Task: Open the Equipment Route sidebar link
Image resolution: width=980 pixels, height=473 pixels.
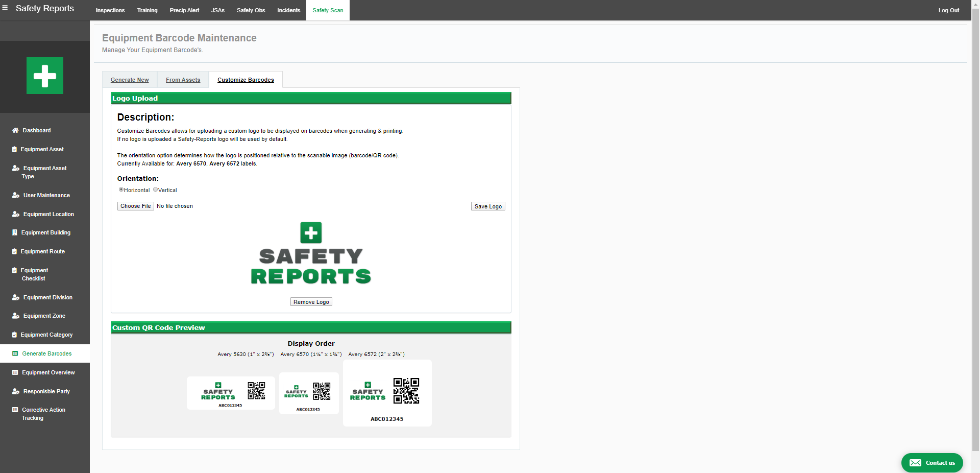Action: click(x=43, y=251)
